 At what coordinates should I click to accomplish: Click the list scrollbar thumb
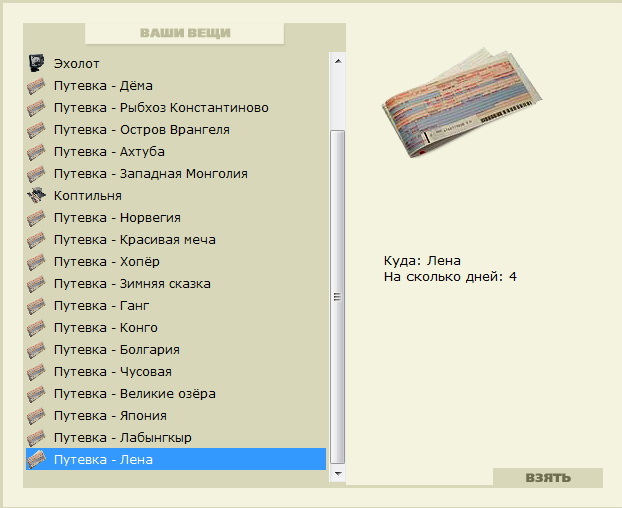(338, 297)
